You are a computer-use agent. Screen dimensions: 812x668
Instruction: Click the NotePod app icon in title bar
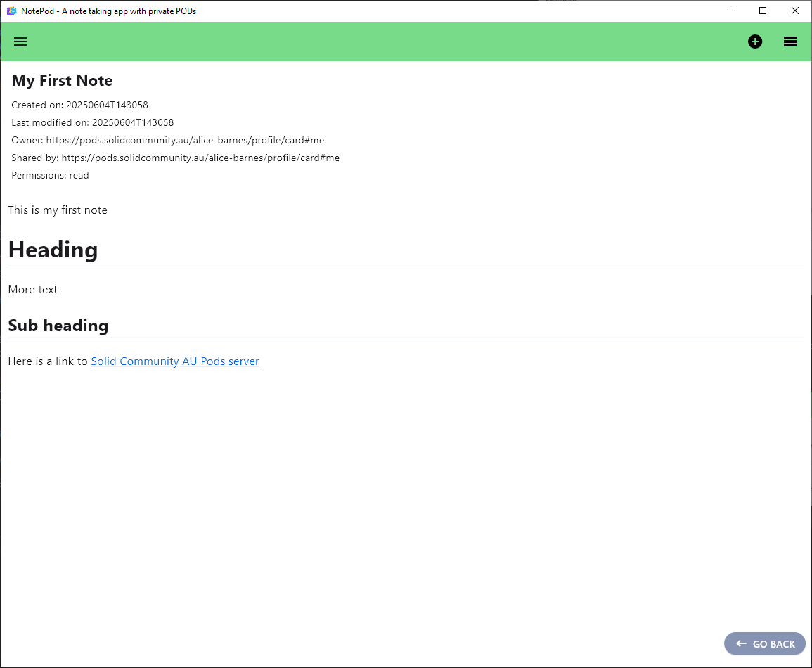[11, 11]
